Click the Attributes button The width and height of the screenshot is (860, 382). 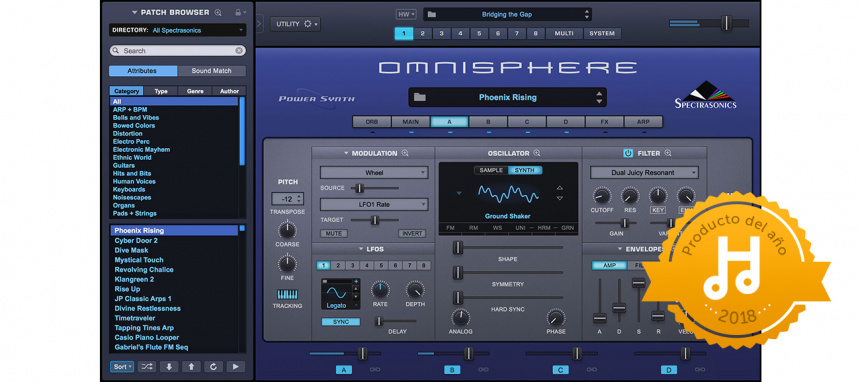[143, 71]
